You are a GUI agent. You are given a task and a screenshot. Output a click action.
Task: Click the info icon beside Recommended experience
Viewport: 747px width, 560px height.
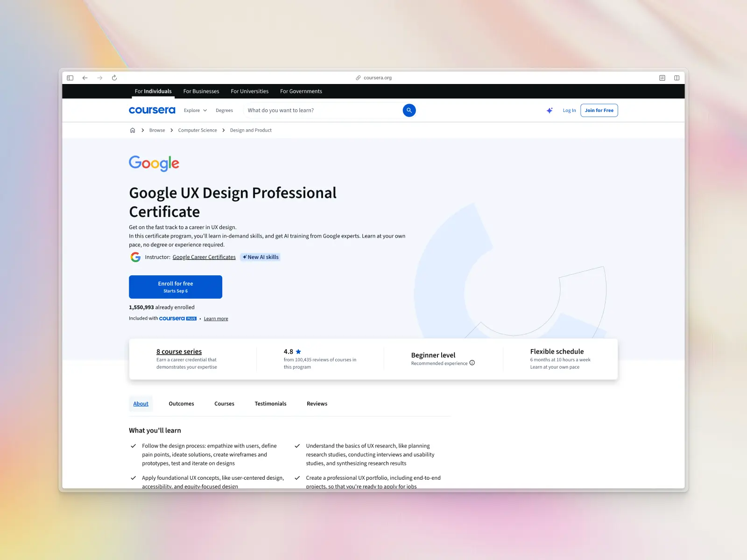tap(472, 363)
